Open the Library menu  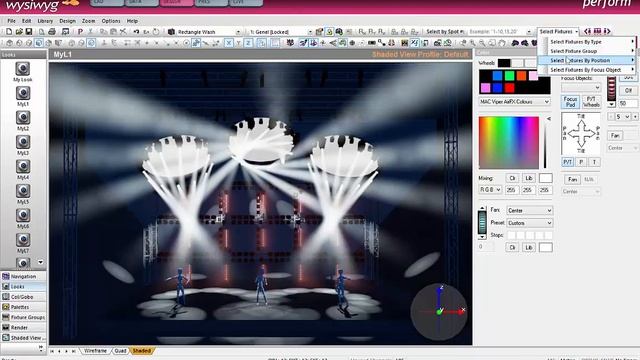coord(45,21)
